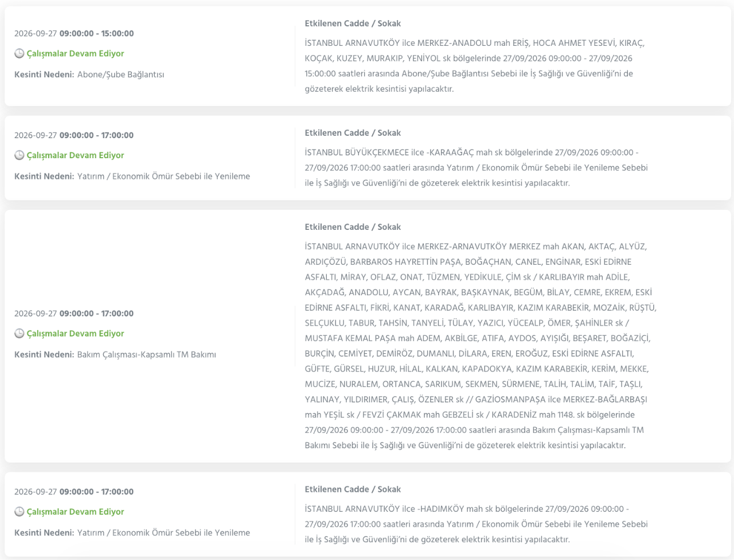Click the ARNAVUTKÖY -HADIMKÖY outage description

tap(477, 524)
